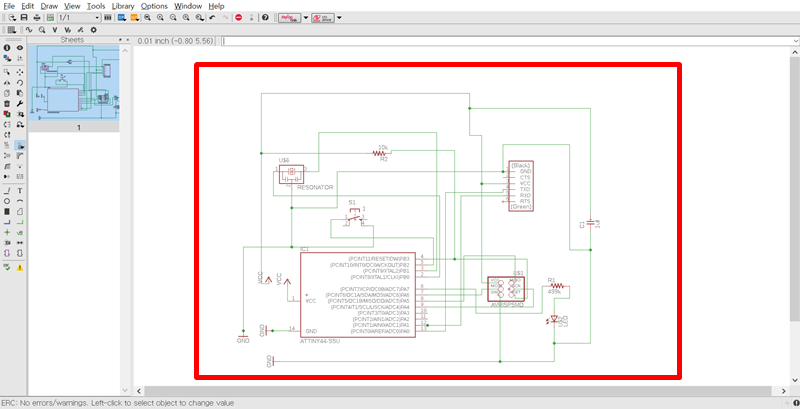Expand the command history dropdown arrow
Viewport: 800px width, 409px height.
[795, 41]
